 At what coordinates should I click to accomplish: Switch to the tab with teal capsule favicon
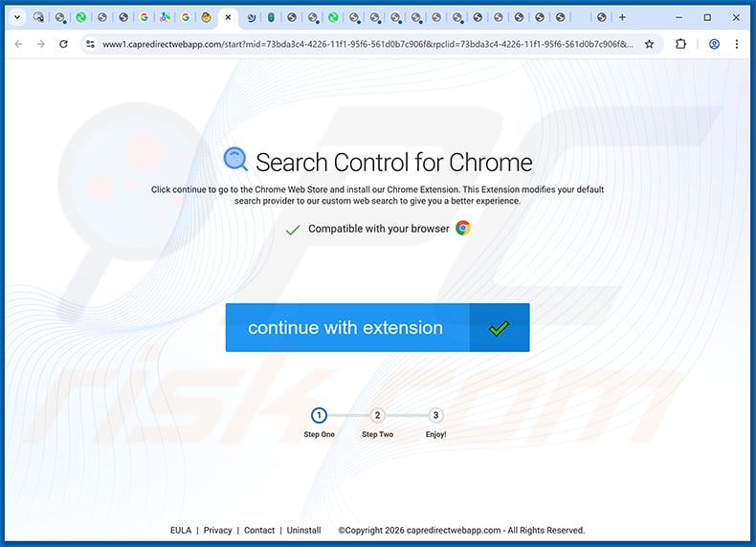click(x=271, y=17)
